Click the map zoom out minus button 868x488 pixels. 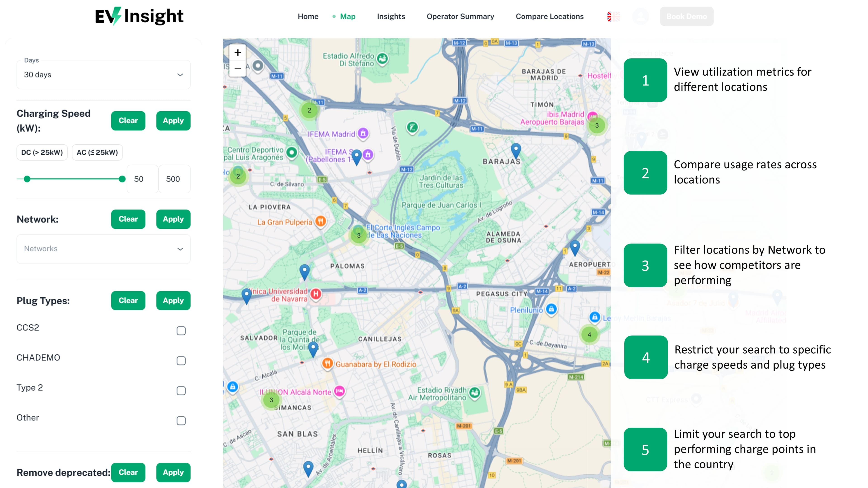coord(238,69)
